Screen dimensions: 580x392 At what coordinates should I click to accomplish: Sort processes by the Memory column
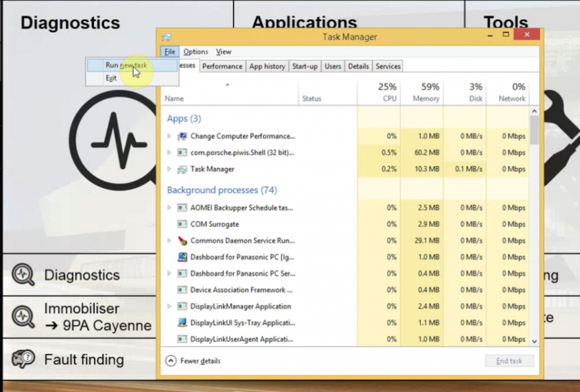click(x=421, y=92)
